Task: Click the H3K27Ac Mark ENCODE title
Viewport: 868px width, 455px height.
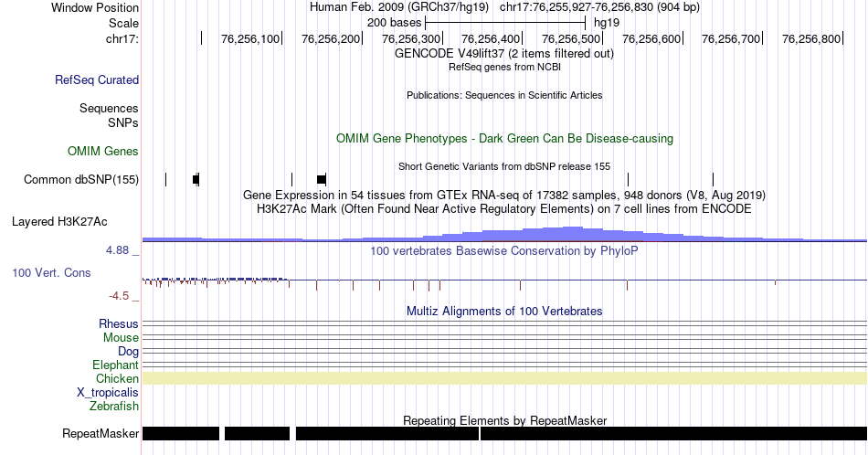Action: [504, 208]
